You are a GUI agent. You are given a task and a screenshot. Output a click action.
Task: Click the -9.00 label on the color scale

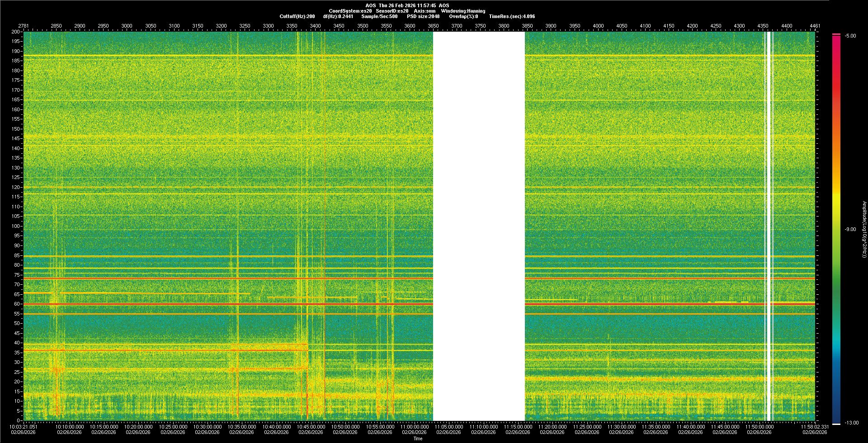coord(850,229)
